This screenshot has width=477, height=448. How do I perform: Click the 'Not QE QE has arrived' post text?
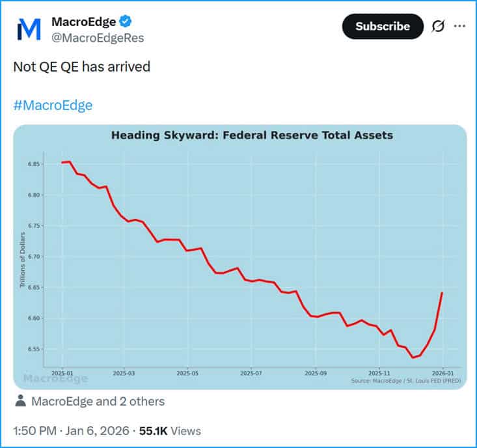(81, 66)
